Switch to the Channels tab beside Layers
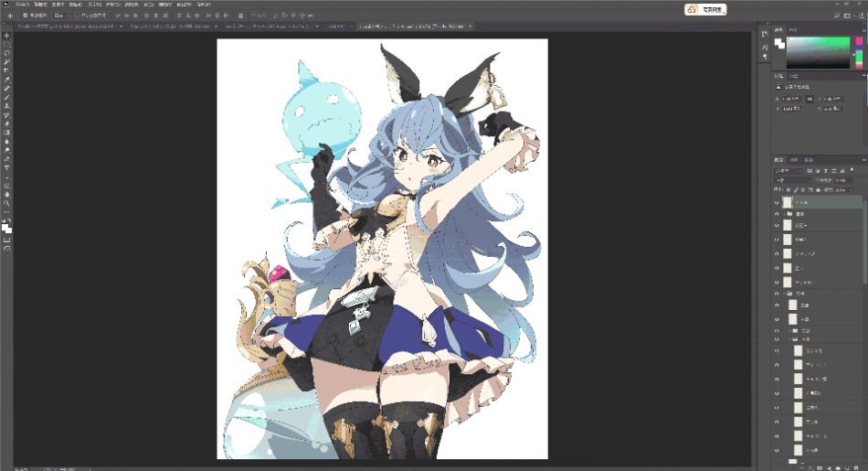868x471 pixels. [x=793, y=160]
